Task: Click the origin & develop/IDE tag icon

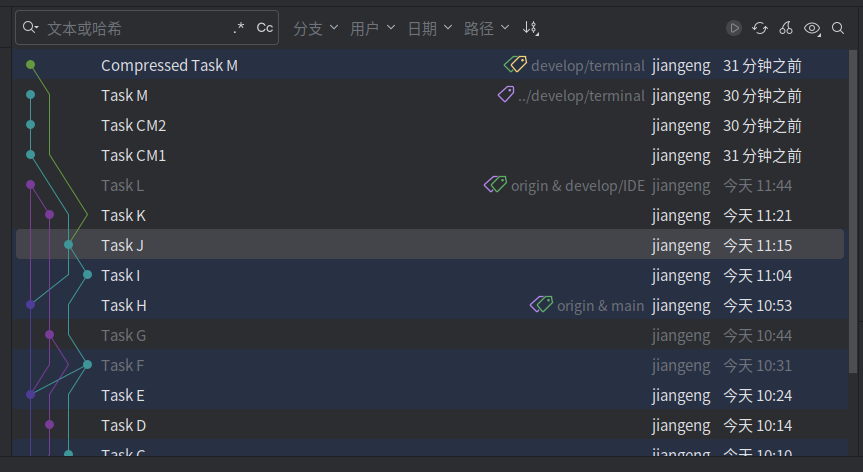Action: [x=495, y=184]
